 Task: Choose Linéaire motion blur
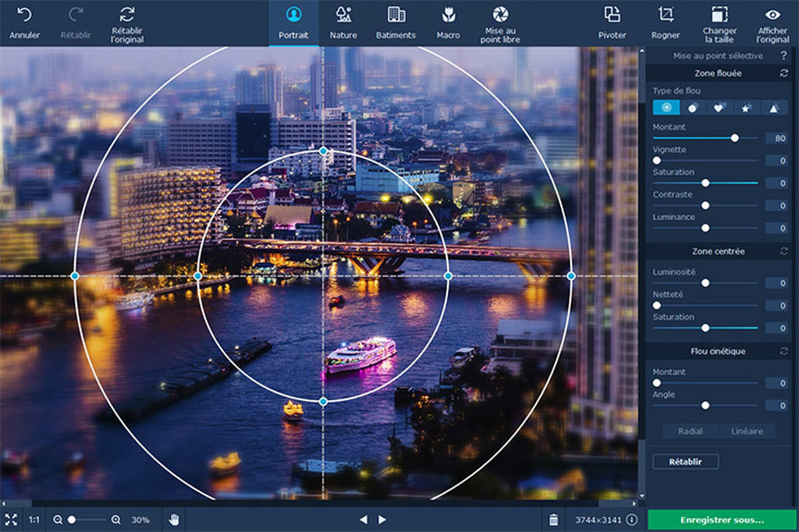tap(747, 431)
